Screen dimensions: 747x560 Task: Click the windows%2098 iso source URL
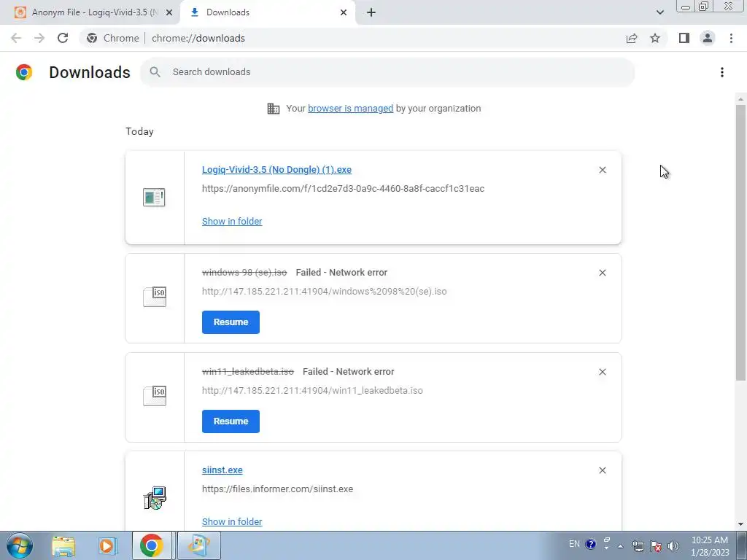(325, 292)
